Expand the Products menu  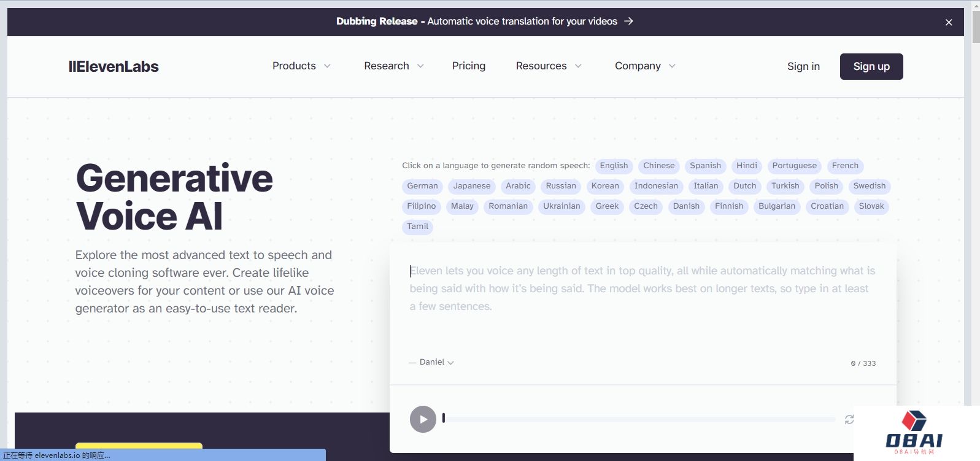[x=301, y=66]
